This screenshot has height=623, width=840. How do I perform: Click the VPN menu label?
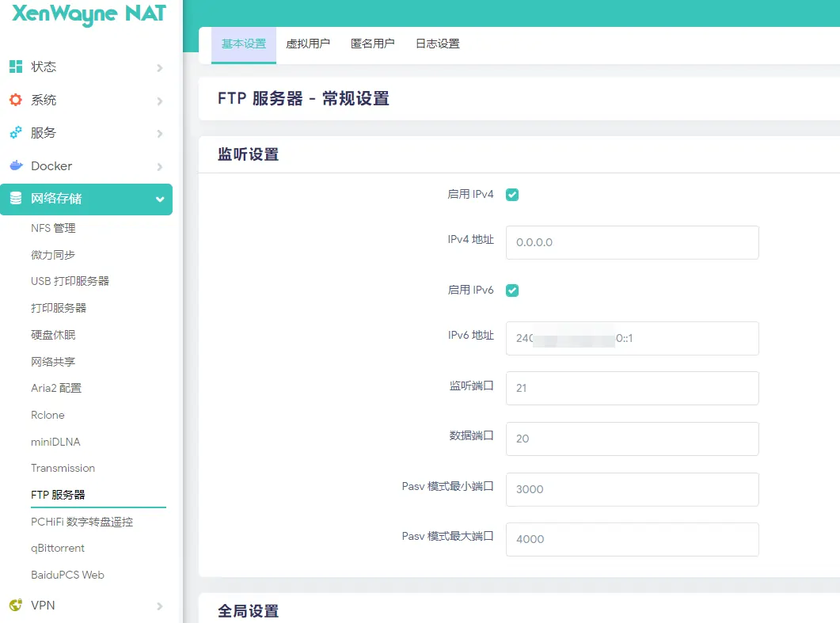click(43, 606)
